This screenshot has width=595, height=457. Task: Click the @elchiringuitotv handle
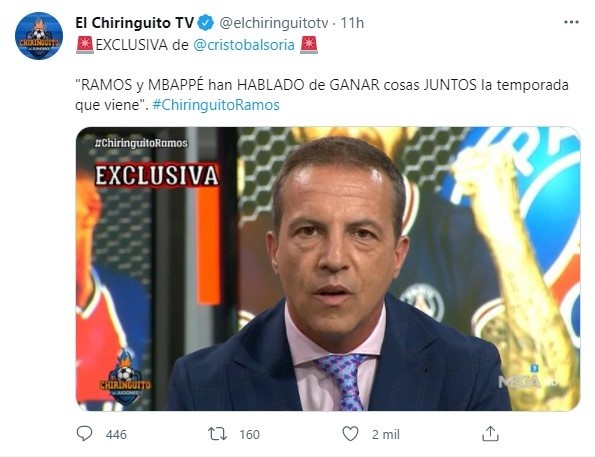coord(274,23)
